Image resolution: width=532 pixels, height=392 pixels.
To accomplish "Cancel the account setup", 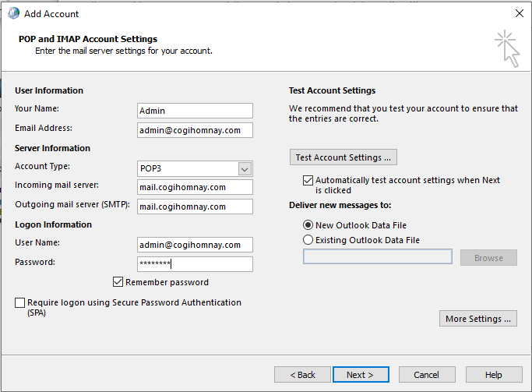I will tap(427, 375).
